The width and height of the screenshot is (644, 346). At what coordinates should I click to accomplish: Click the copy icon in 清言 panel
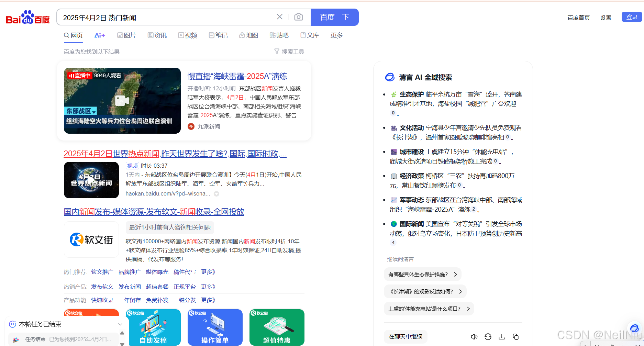pyautogui.click(x=515, y=337)
